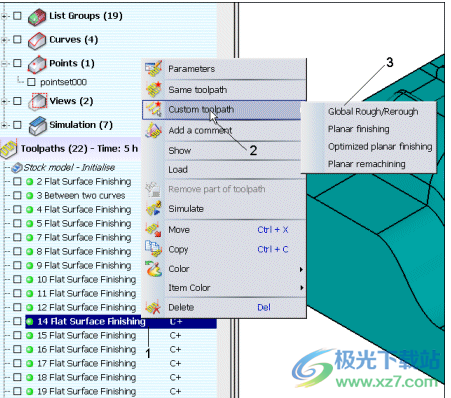
Task: Check the Views checkbox
Action: [x=17, y=101]
